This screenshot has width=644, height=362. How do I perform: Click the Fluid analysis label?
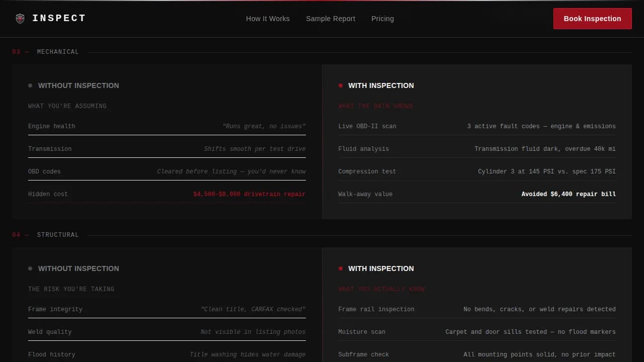click(x=364, y=149)
